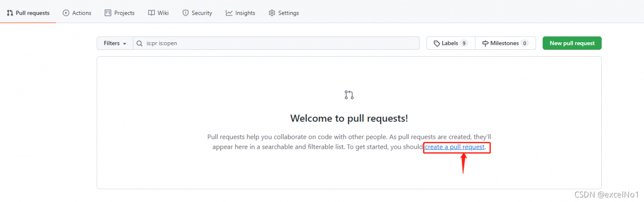The height and width of the screenshot is (202, 644).
Task: Open the Milestones button
Action: (506, 43)
